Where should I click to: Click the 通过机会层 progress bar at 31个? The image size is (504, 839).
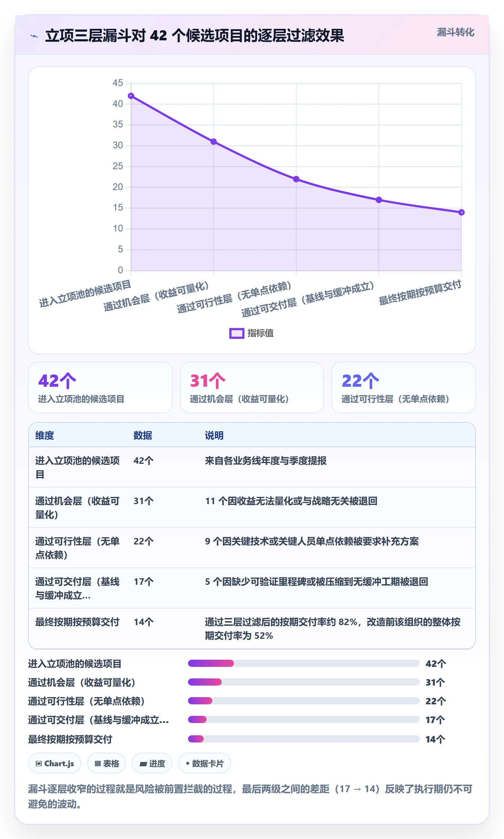(x=303, y=682)
